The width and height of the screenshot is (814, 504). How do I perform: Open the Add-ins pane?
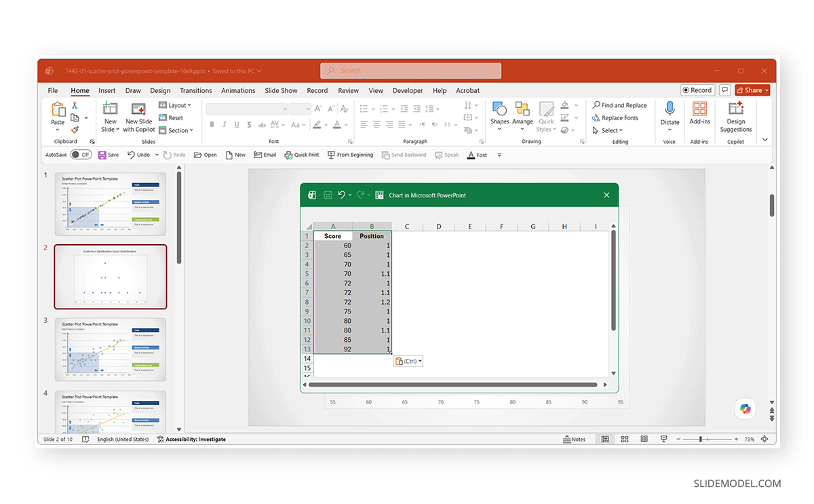pyautogui.click(x=699, y=113)
